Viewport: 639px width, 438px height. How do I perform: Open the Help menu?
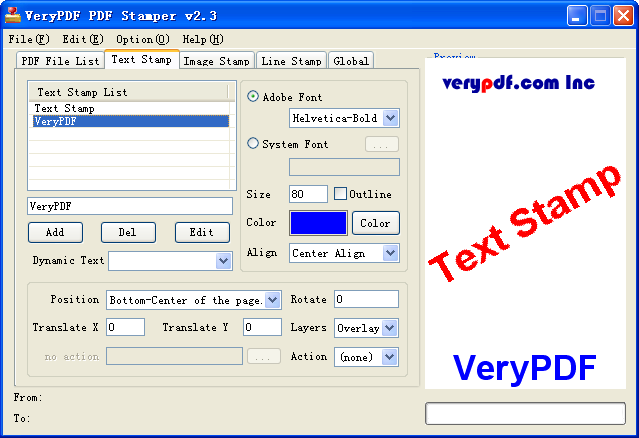click(203, 40)
